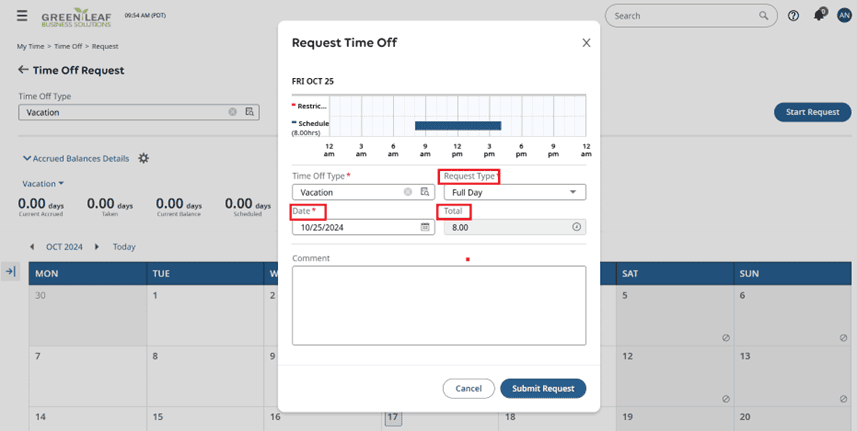Click the OCT 2024 month label
The height and width of the screenshot is (431, 857).
click(x=64, y=247)
